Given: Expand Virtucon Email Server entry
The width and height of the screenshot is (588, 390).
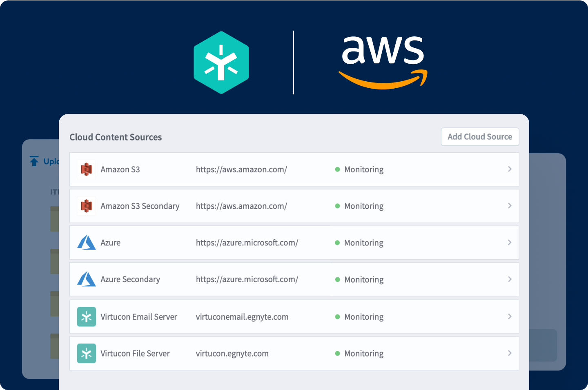Looking at the screenshot, I should click(510, 316).
